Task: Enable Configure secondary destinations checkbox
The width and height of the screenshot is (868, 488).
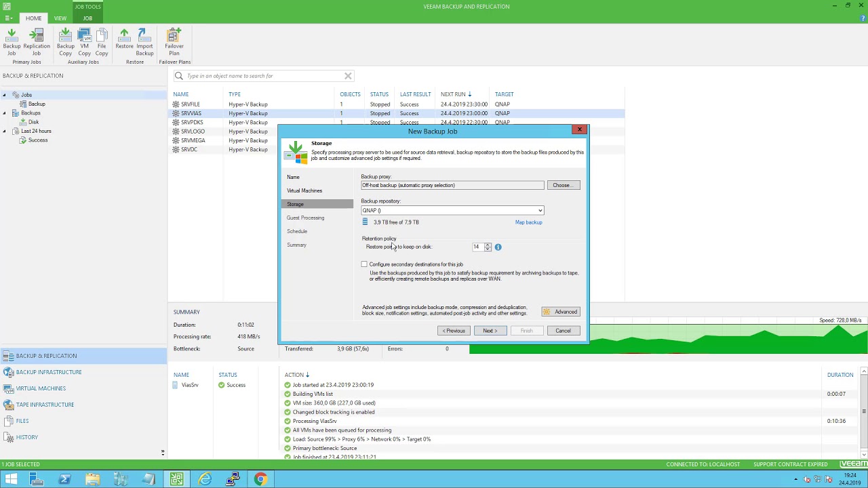Action: tap(364, 264)
